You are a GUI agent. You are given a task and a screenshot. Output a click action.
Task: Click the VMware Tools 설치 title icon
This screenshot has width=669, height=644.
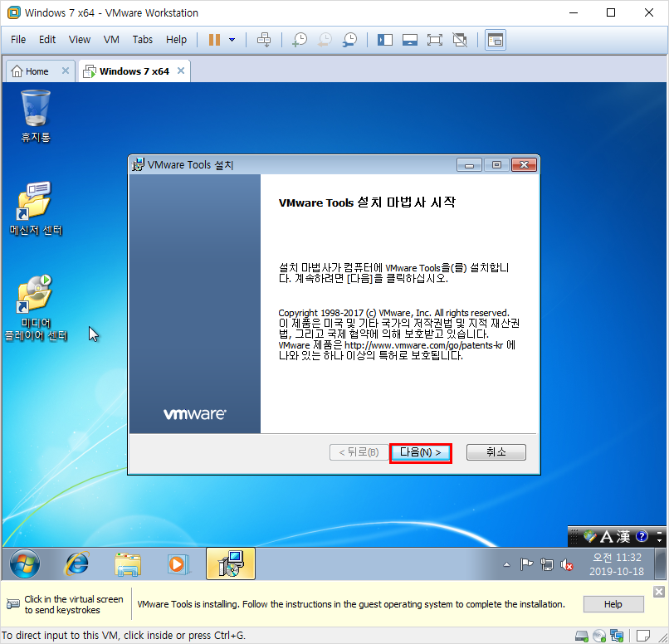(138, 165)
